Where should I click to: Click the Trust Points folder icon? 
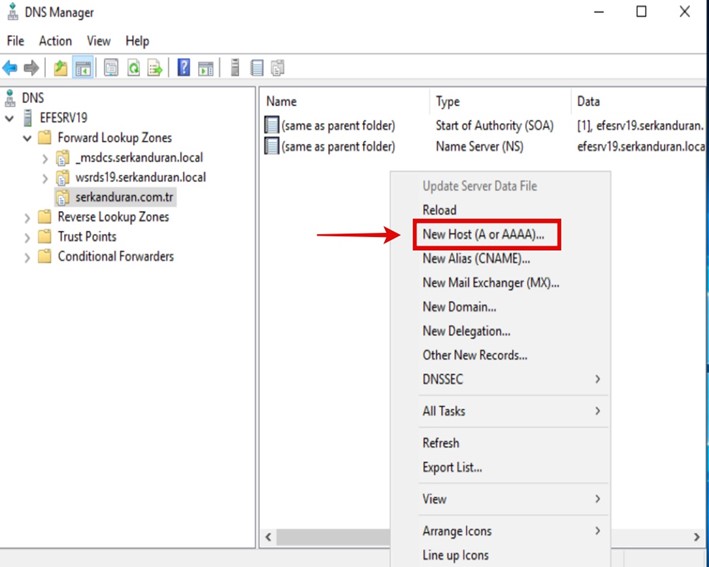pos(44,236)
